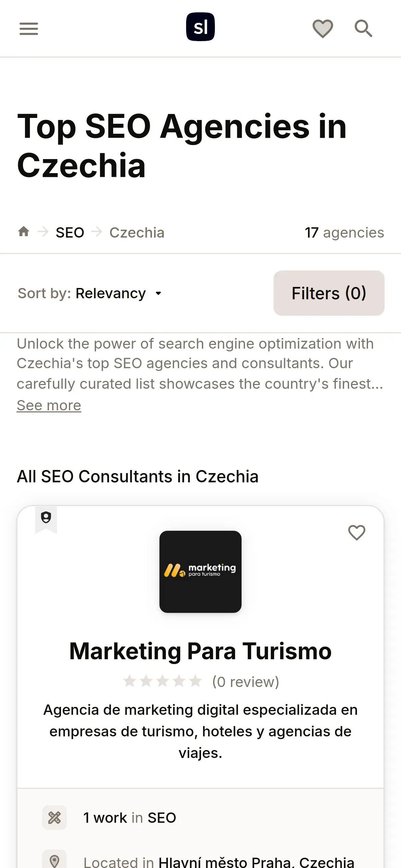Go to home via breadcrumb icon
The height and width of the screenshot is (868, 401).
[24, 232]
